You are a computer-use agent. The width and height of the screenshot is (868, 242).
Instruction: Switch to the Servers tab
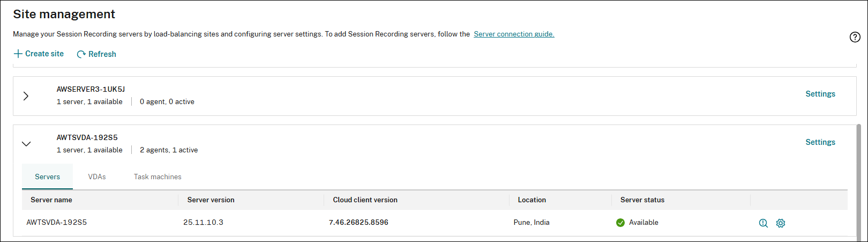(x=47, y=177)
